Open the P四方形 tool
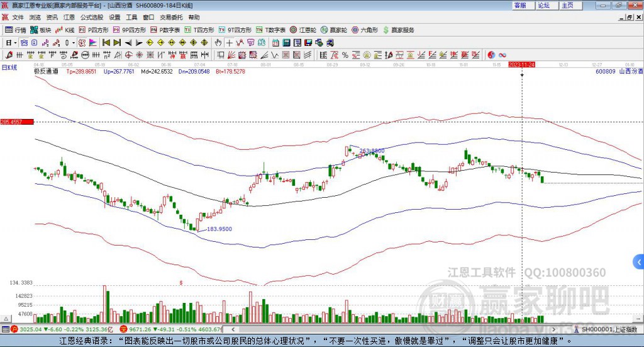644x347 pixels. 94,30
